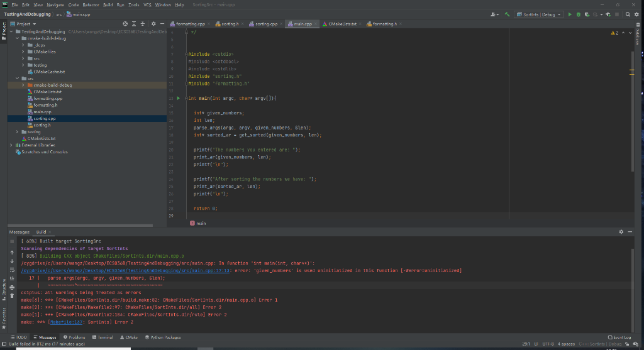Open Search Everywhere magnifier icon
The height and width of the screenshot is (350, 644).
click(627, 14)
